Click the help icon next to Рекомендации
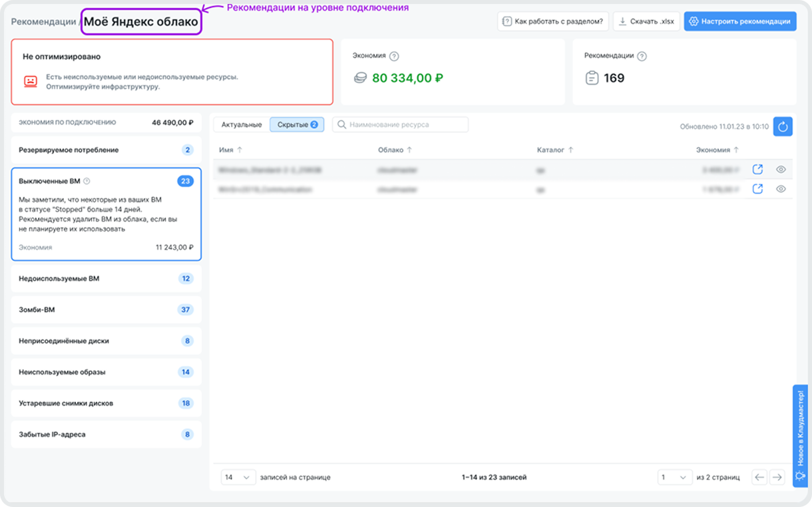The height and width of the screenshot is (507, 812). (642, 57)
